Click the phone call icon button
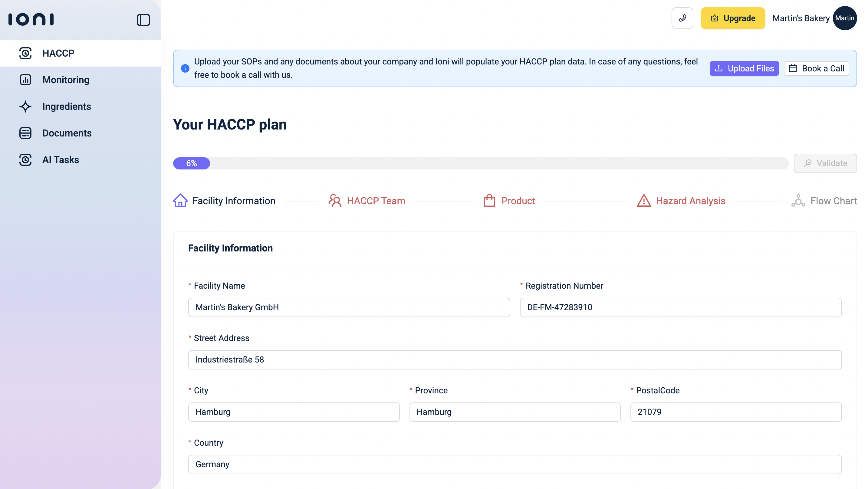Screen dimensions: 868x489 (682, 18)
